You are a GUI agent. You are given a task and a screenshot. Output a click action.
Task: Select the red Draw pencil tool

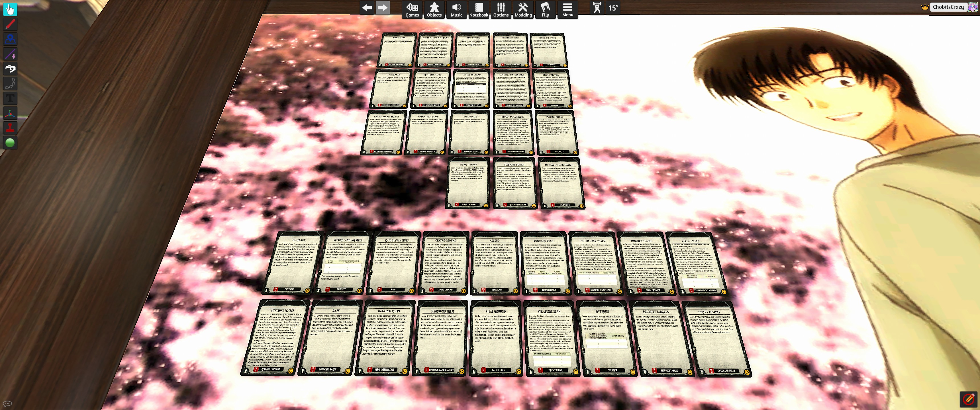click(10, 24)
